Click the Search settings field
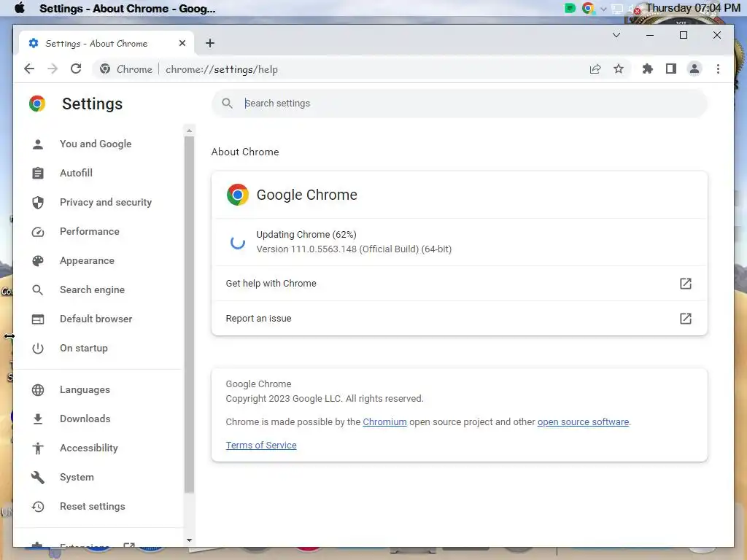This screenshot has height=560, width=747. tap(460, 104)
